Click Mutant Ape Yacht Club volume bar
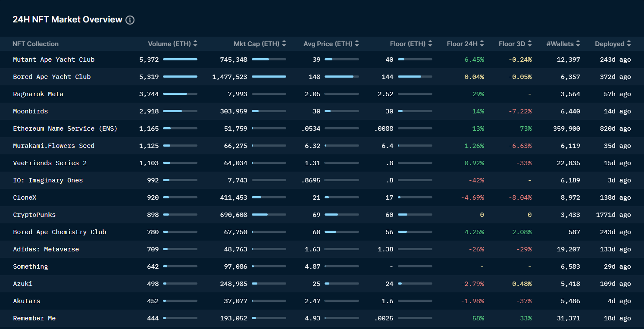Image resolution: width=644 pixels, height=329 pixels. coord(180,60)
